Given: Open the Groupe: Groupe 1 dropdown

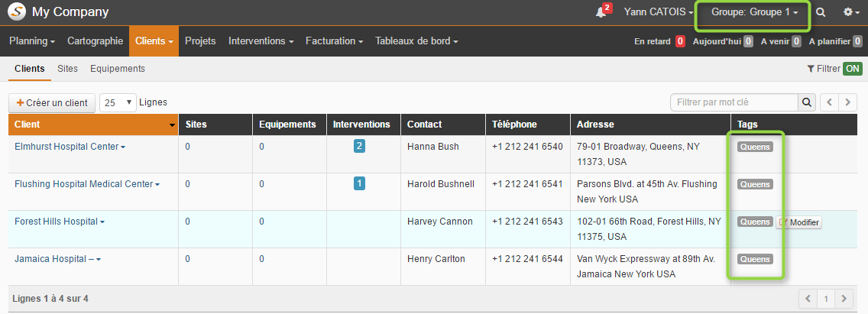Looking at the screenshot, I should point(754,12).
